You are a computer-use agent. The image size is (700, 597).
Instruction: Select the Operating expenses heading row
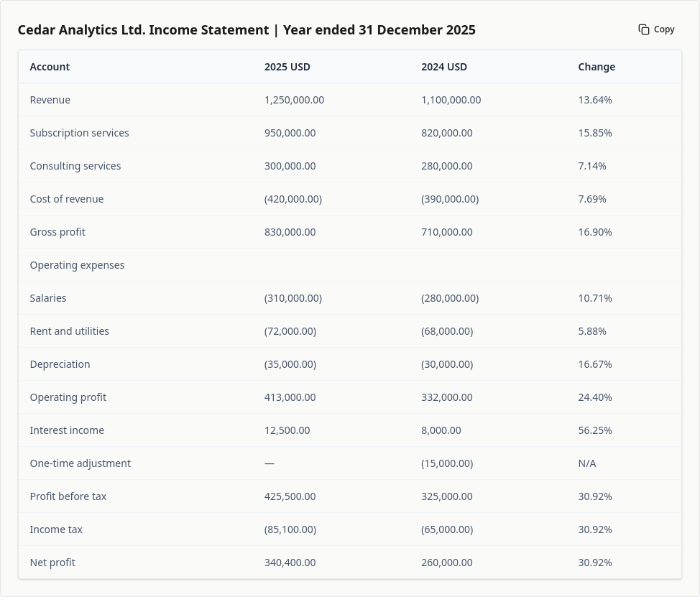350,265
